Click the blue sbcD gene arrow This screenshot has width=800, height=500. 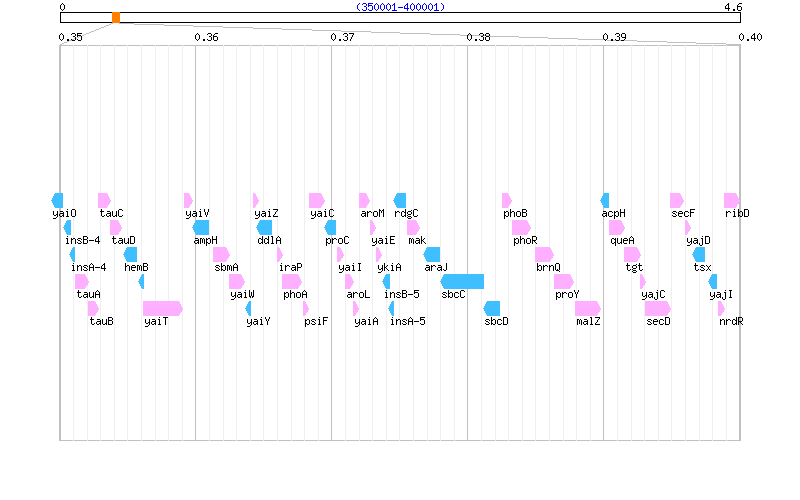coord(492,308)
